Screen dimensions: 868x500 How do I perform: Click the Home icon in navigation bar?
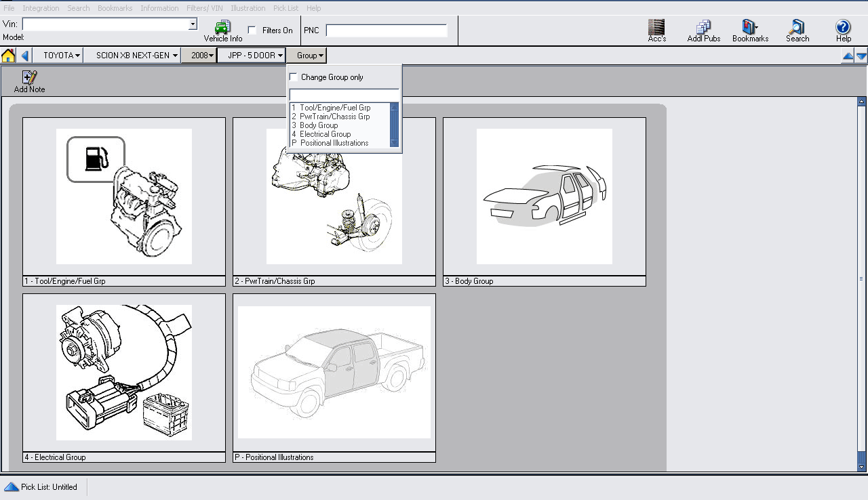[8, 56]
